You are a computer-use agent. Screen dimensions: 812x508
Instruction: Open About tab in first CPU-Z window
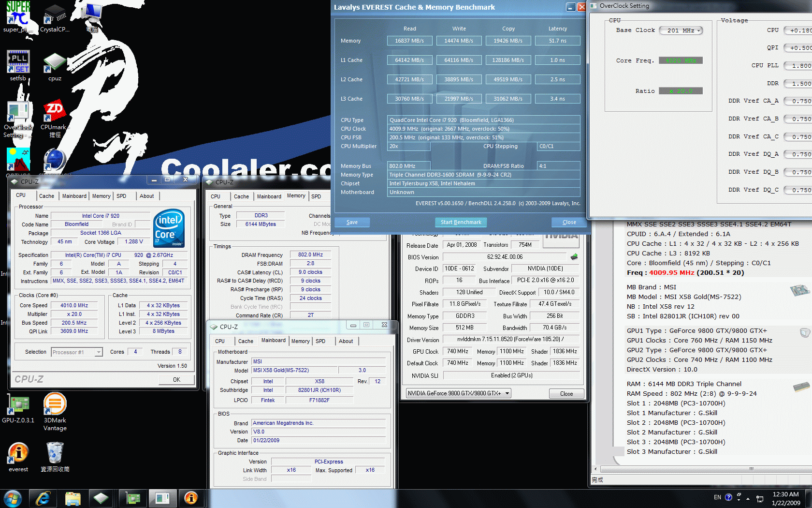[147, 196]
